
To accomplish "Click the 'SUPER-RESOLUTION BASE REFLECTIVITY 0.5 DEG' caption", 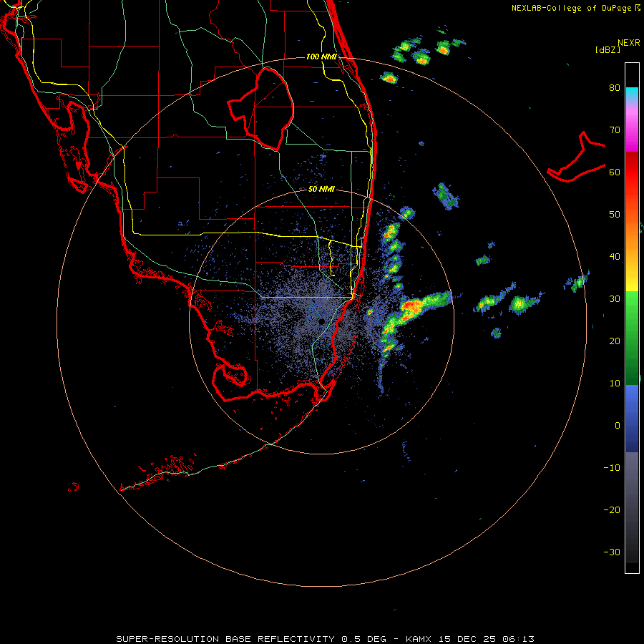I will 251,639.
